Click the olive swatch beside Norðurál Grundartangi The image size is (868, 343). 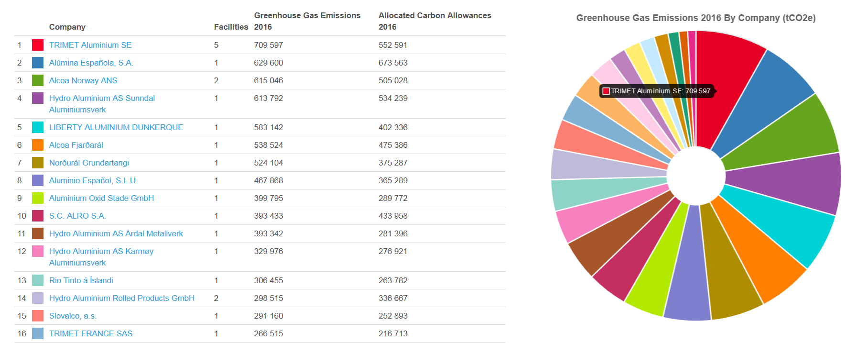click(x=38, y=163)
